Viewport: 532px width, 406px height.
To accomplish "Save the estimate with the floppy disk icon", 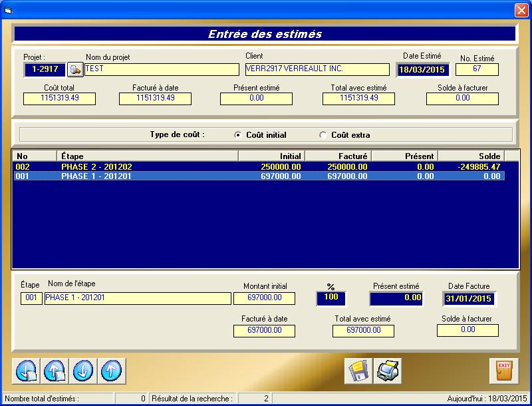I will (358, 371).
